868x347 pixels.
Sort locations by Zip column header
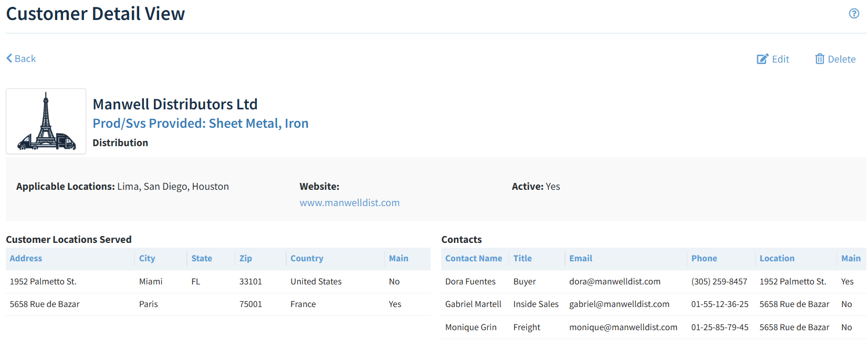(245, 259)
